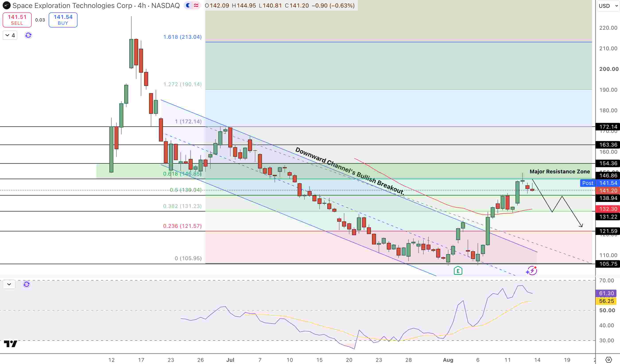The image size is (620, 364).
Task: Select the 131.22 price label
Action: pyautogui.click(x=608, y=217)
